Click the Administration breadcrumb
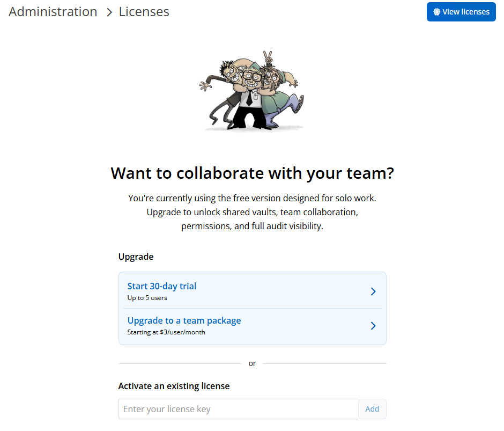This screenshot has width=504, height=431. 53,12
